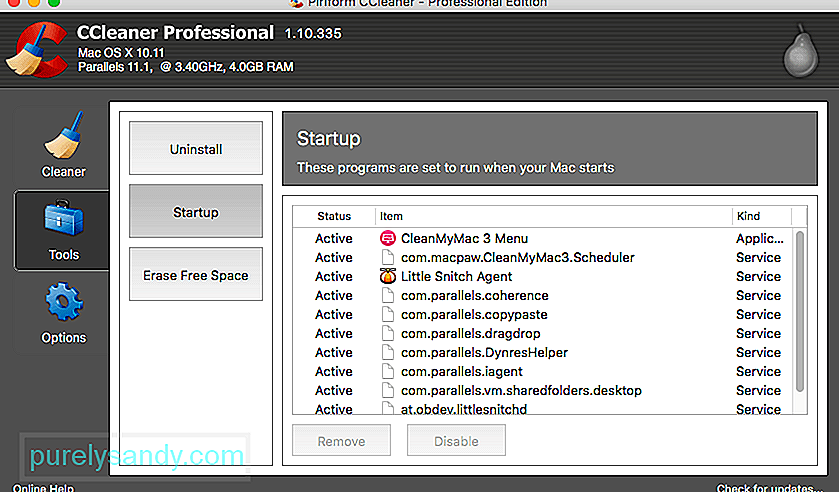
Task: Select the com.parallels.coherence entry
Action: point(543,296)
